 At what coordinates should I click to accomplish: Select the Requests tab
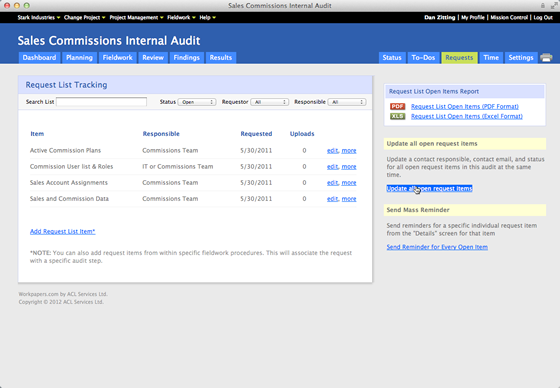pyautogui.click(x=459, y=58)
